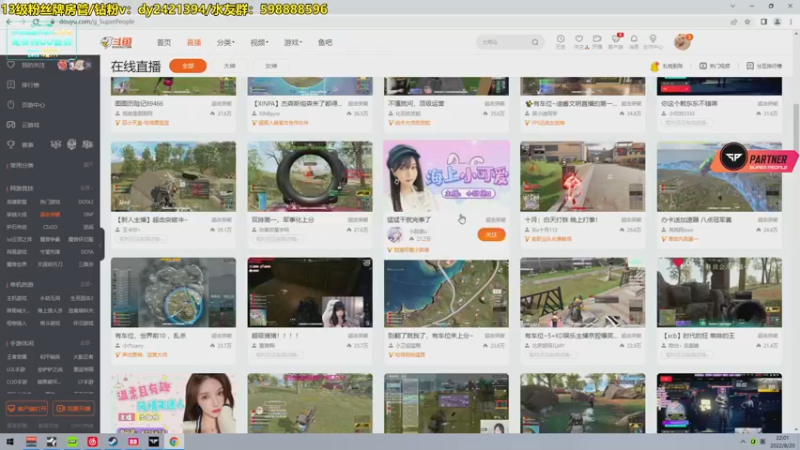Open the 【XINPA】 stream title
Screen dimensions: 800x450
297,104
